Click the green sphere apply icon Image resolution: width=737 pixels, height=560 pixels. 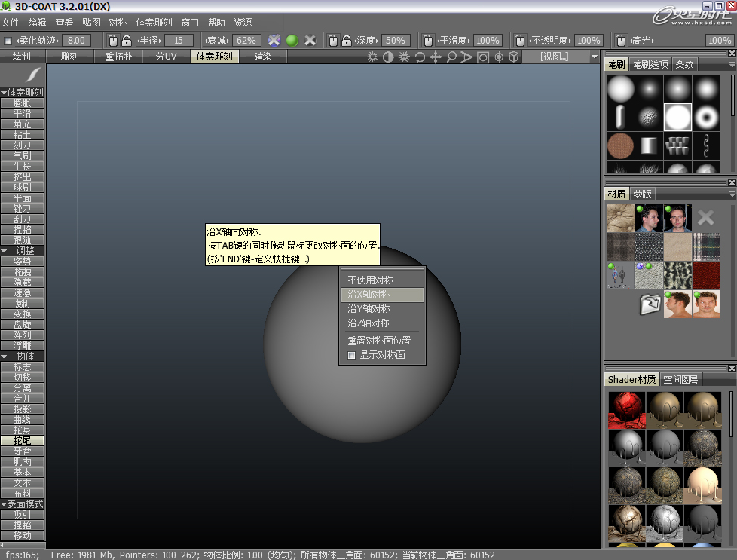coord(292,40)
